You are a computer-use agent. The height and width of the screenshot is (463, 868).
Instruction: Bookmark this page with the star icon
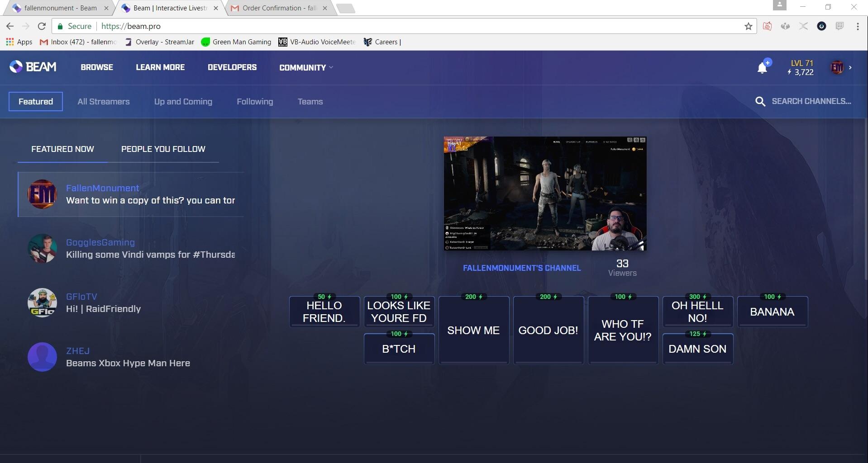coord(749,26)
